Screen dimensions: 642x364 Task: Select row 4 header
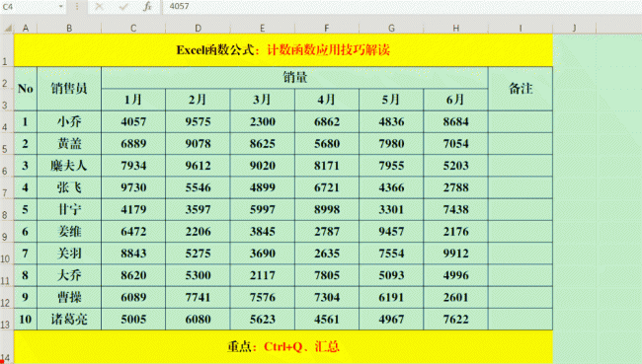[7, 121]
